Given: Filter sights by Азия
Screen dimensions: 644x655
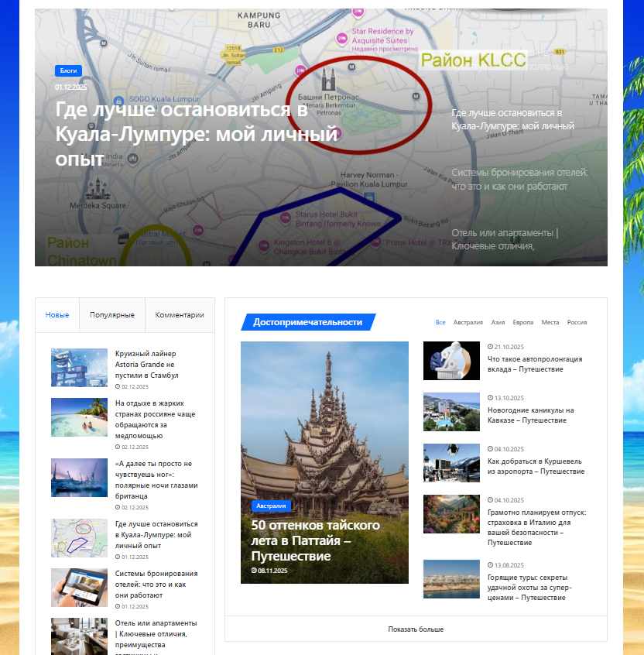Looking at the screenshot, I should pos(498,323).
